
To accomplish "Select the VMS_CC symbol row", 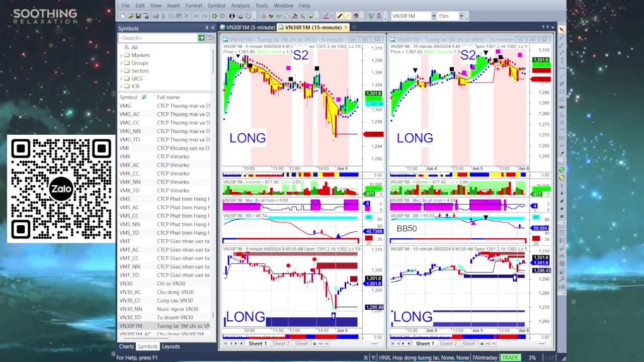I will 164,216.
